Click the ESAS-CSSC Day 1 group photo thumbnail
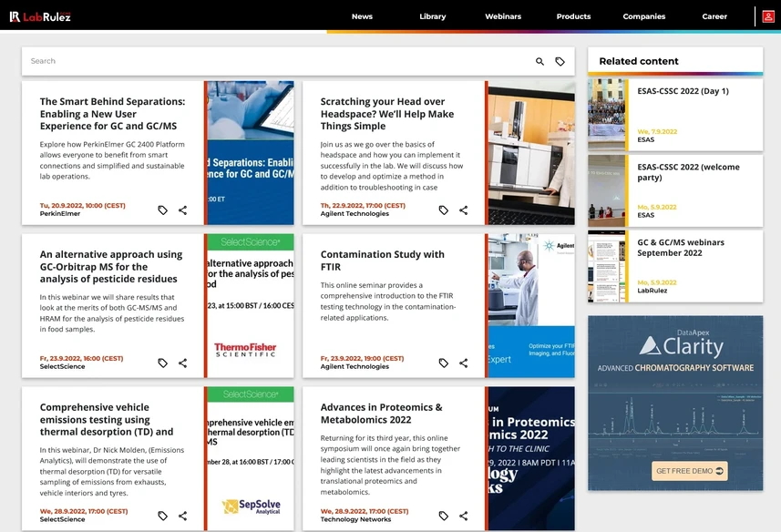 coord(606,115)
